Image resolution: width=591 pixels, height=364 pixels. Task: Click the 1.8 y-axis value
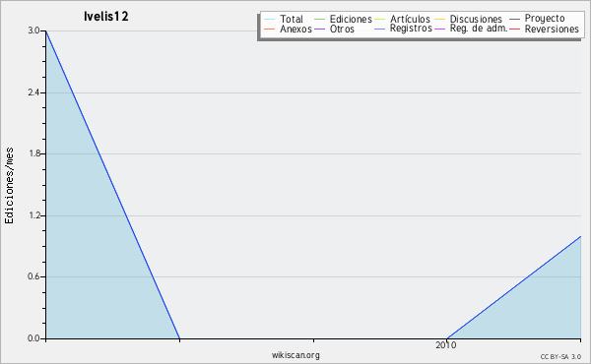[33, 153]
